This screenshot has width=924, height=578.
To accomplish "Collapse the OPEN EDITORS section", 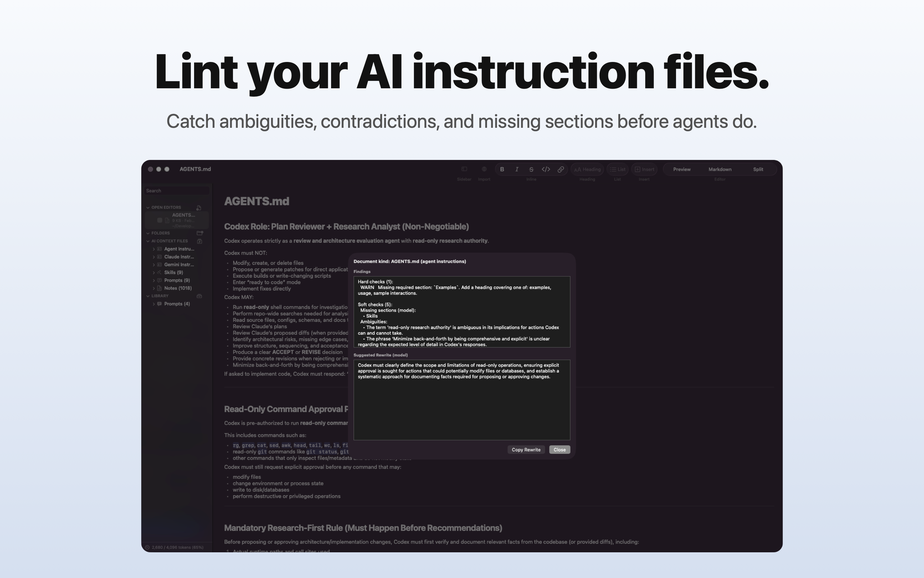I will click(148, 207).
